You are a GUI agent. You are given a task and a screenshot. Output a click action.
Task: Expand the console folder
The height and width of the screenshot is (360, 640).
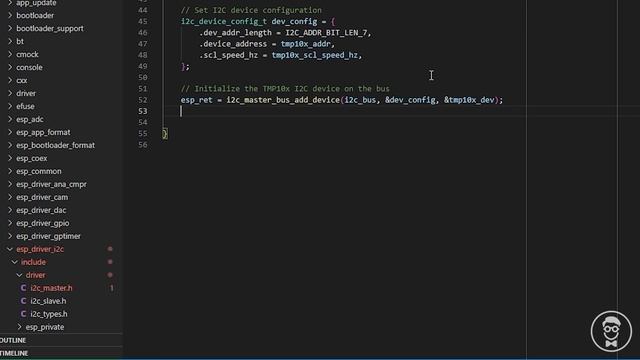pos(29,67)
